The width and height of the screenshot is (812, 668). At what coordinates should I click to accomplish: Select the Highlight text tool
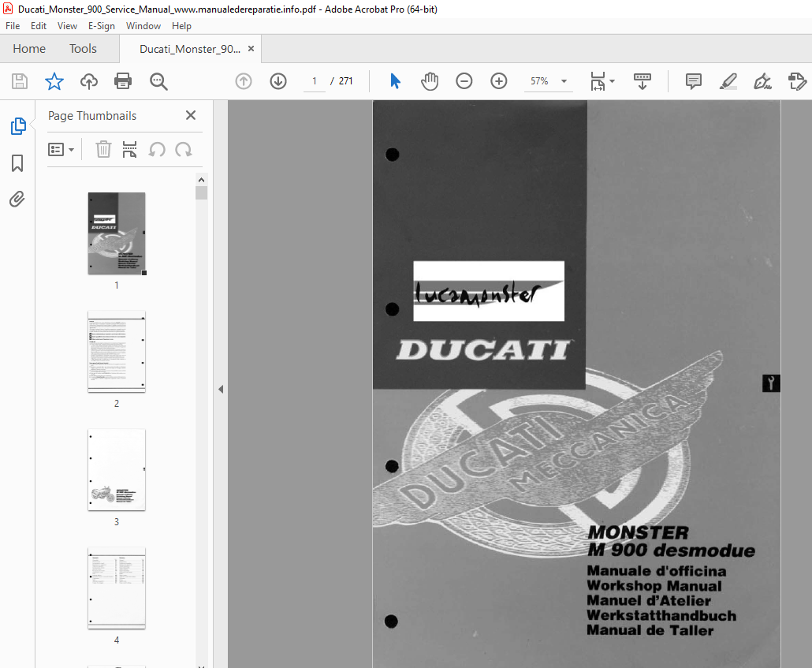click(728, 81)
